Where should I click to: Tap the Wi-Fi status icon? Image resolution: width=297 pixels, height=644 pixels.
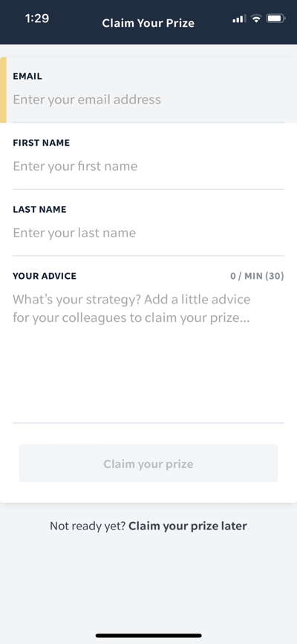click(256, 19)
